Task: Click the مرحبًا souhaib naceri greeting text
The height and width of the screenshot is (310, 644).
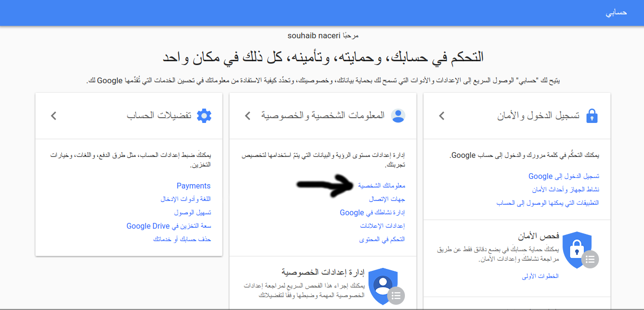Action: [x=322, y=35]
